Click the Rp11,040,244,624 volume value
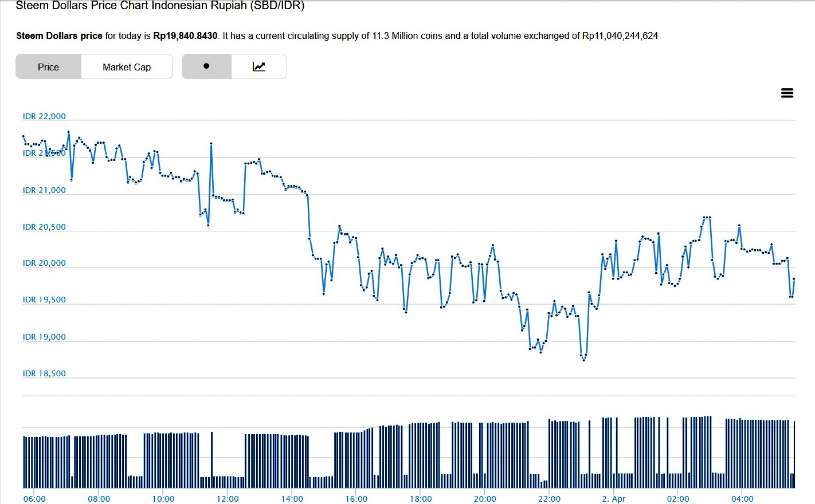Image resolution: width=815 pixels, height=504 pixels. point(620,36)
